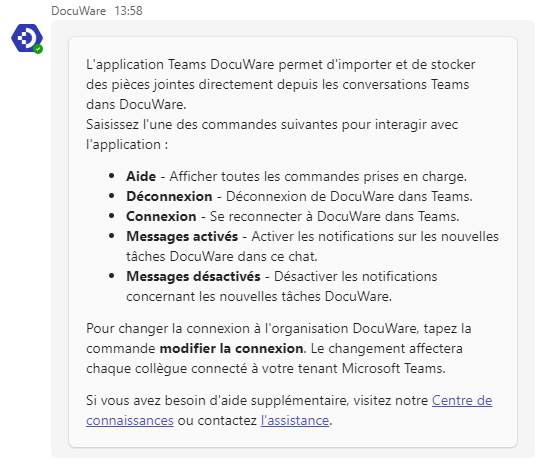Click the bold Déconnexion command
The width and height of the screenshot is (559, 472).
coord(169,196)
